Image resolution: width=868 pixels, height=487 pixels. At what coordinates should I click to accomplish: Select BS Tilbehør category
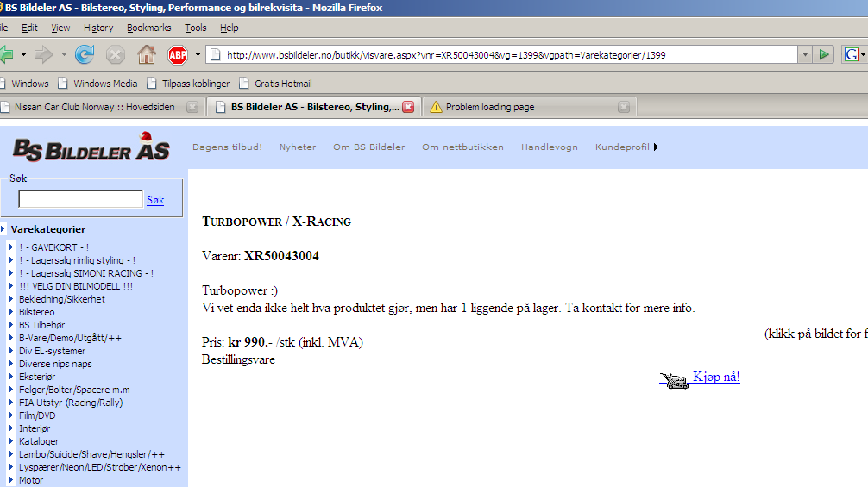pyautogui.click(x=42, y=325)
